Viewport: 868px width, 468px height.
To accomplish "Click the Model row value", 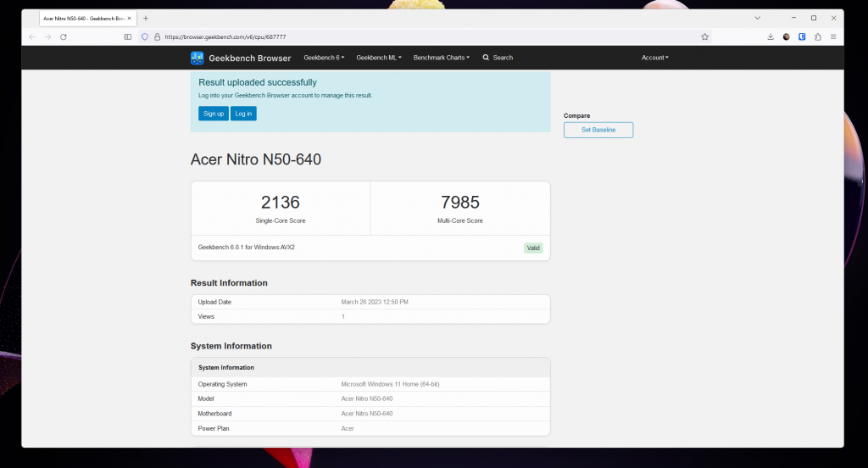I will point(367,398).
